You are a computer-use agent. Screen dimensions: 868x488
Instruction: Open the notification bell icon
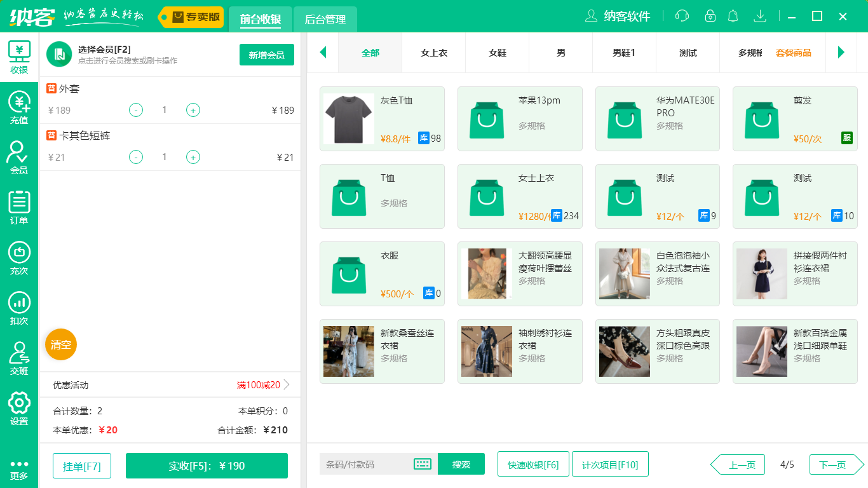[x=733, y=16]
